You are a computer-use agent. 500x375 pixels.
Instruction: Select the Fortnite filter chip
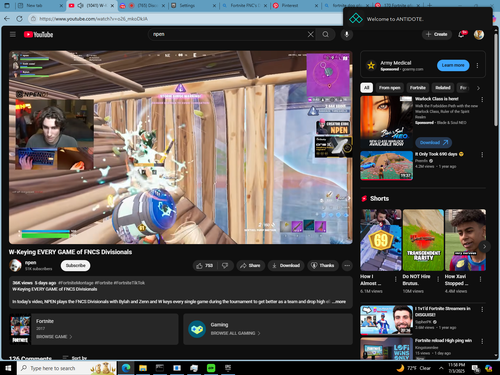(x=418, y=88)
